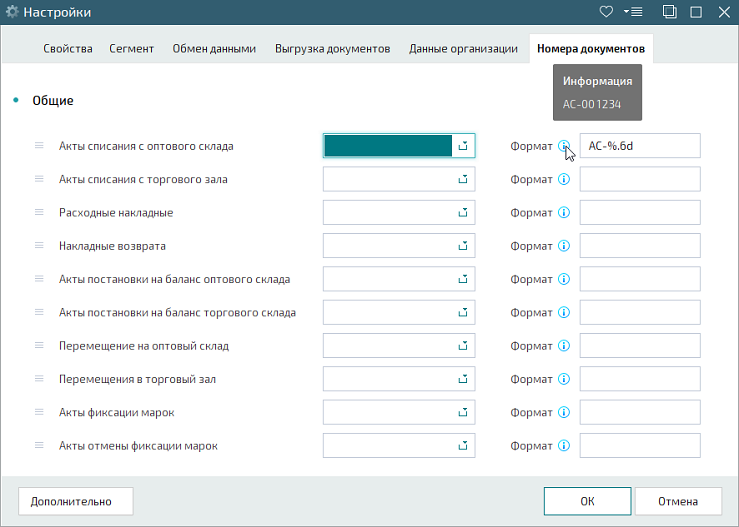Open selector for Акты отмены фиксации марок
Image resolution: width=739 pixels, height=527 pixels.
coord(463,445)
